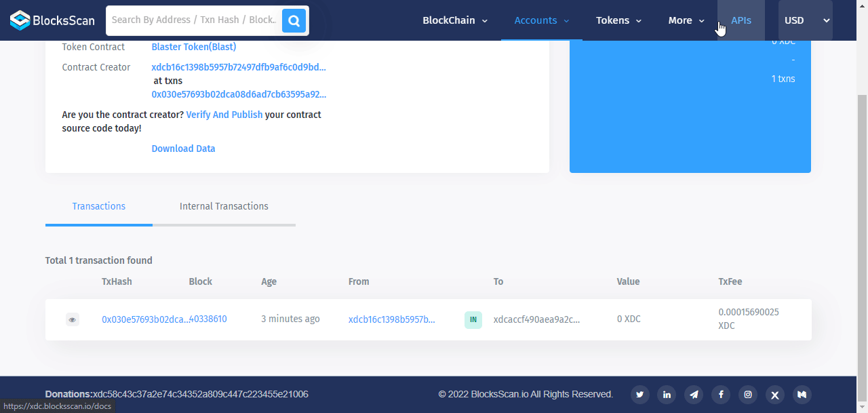The width and height of the screenshot is (868, 413).
Task: Open block 40338610 link
Action: point(208,319)
